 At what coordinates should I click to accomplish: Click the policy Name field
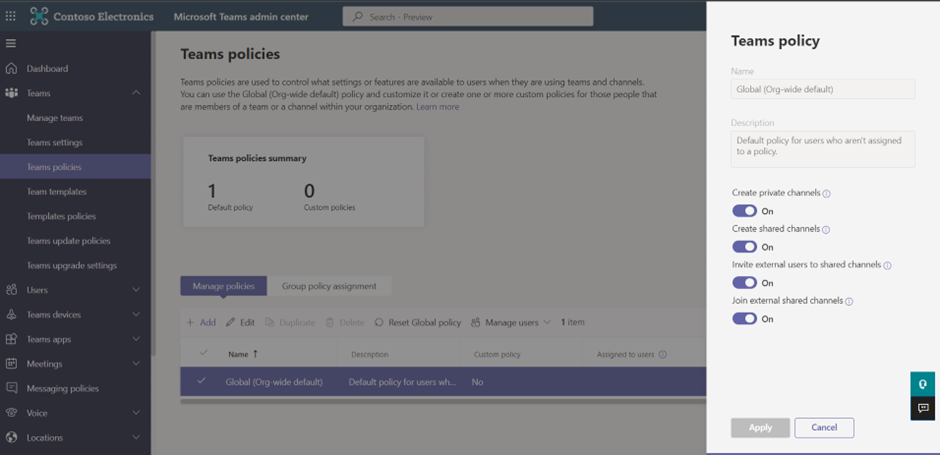pyautogui.click(x=823, y=89)
